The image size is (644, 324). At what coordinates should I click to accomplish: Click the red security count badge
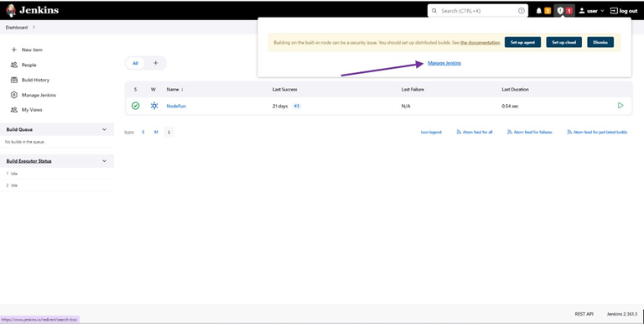click(569, 11)
